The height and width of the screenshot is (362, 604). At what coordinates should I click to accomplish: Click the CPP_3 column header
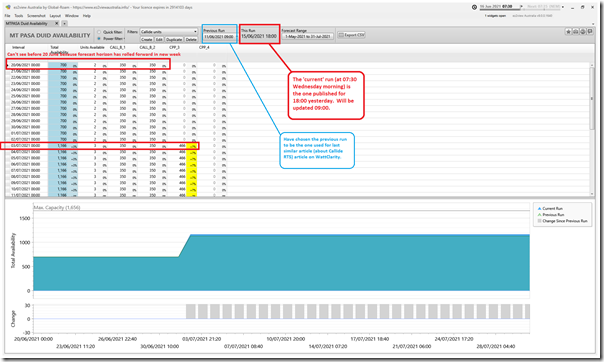(174, 47)
